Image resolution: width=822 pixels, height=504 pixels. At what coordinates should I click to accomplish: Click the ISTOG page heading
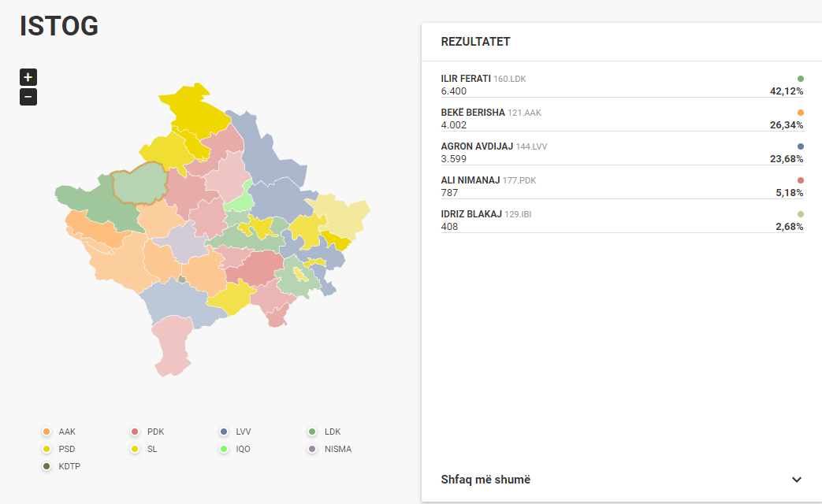click(58, 26)
